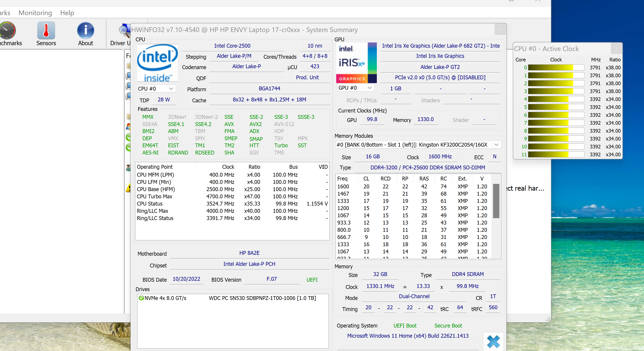Viewport: 644px width, 351px height.
Task: Click the Windows flag icon in side list
Action: point(128,127)
